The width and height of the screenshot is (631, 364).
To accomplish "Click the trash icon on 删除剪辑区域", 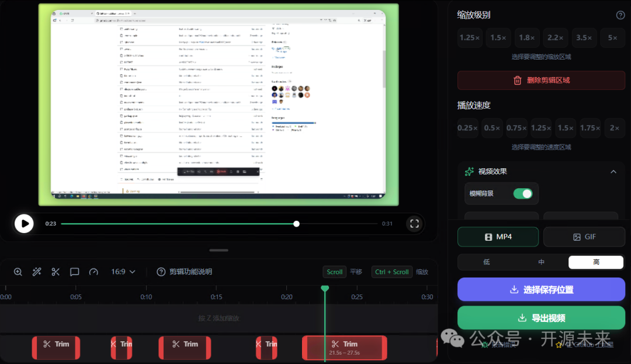I will (518, 80).
